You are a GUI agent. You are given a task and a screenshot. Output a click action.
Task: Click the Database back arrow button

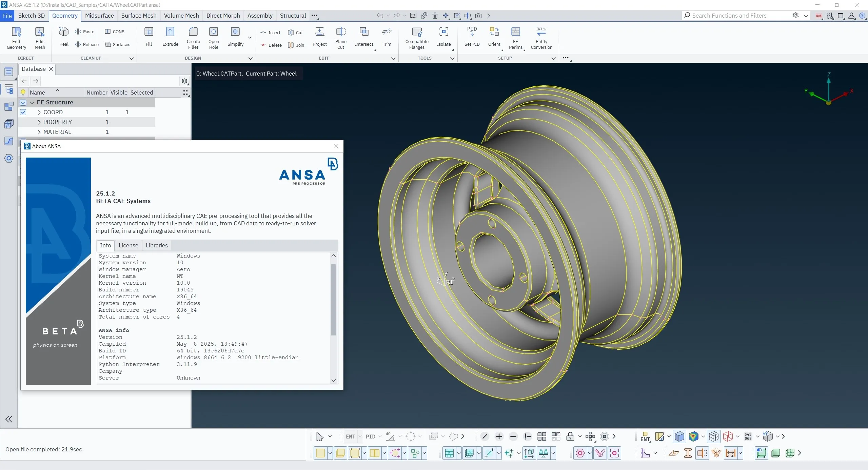click(24, 81)
